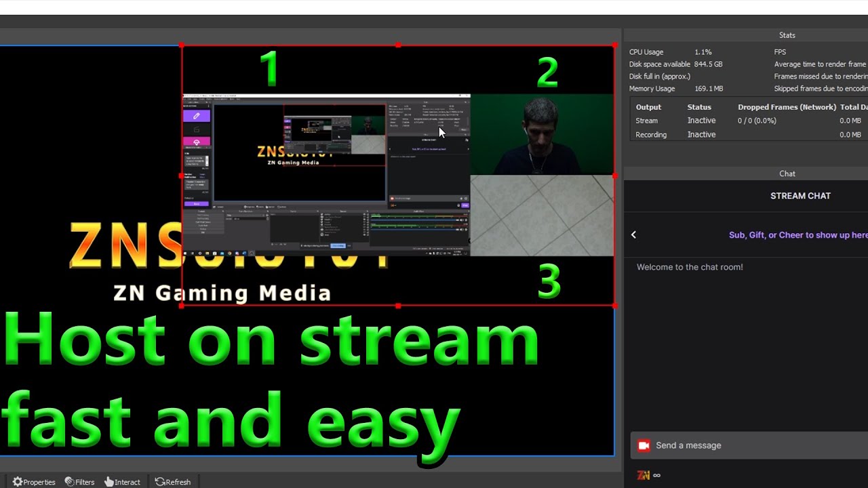Click the STREAM CHAT heading
Viewport: 868px width, 488px height.
800,196
